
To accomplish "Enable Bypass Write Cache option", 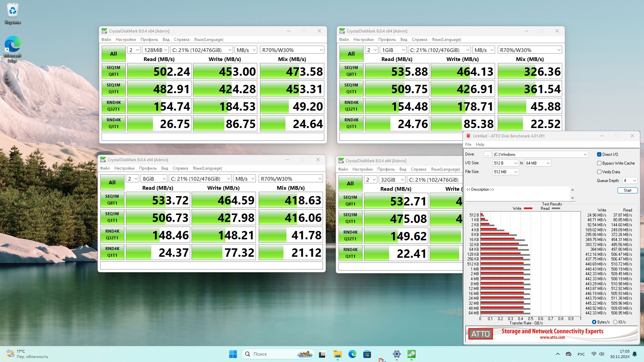I will (599, 163).
